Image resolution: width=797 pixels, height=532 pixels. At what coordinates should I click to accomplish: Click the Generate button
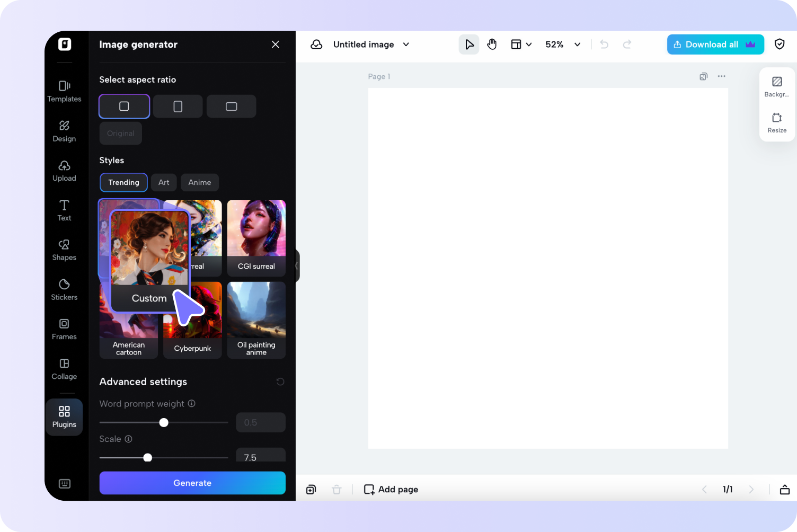pos(192,483)
